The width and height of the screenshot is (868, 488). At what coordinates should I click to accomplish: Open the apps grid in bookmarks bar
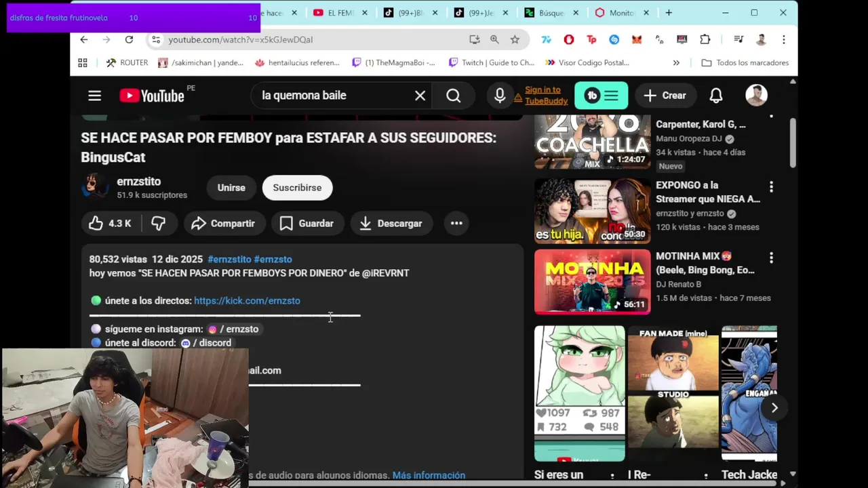pyautogui.click(x=83, y=62)
